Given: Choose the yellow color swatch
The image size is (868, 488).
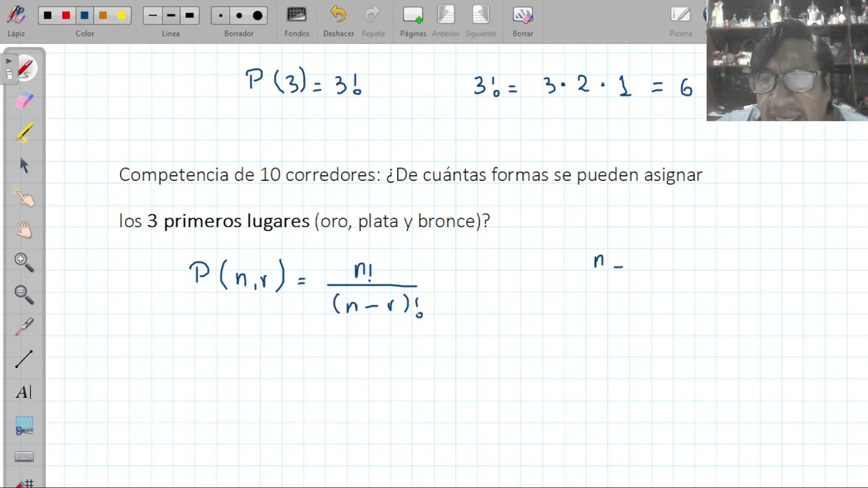Looking at the screenshot, I should (x=121, y=16).
